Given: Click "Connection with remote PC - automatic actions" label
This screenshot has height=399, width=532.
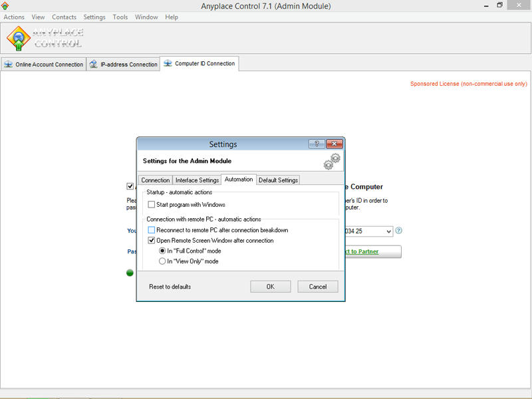Looking at the screenshot, I should pyautogui.click(x=203, y=219).
